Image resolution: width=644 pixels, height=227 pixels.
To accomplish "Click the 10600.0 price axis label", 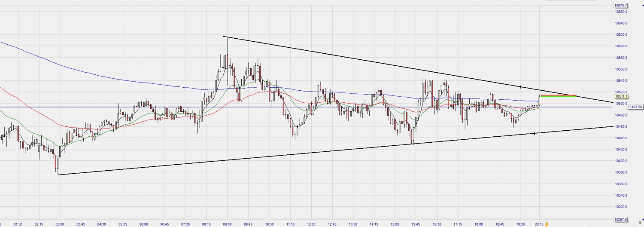I will (621, 46).
